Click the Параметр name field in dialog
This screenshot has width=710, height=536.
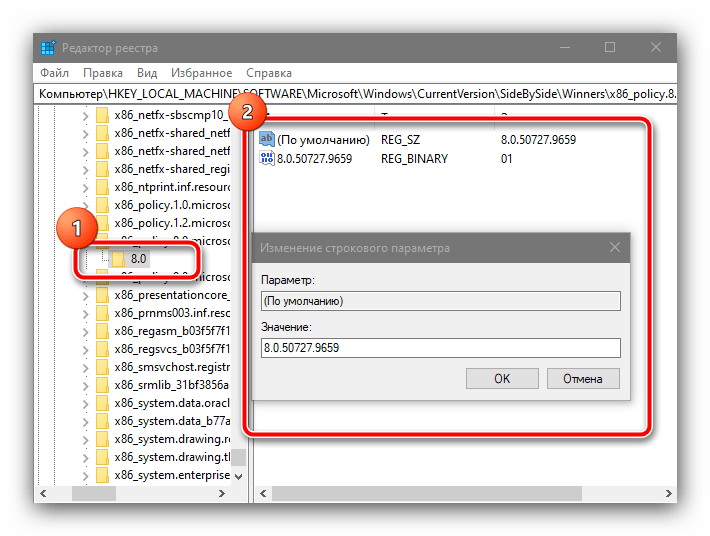click(441, 301)
